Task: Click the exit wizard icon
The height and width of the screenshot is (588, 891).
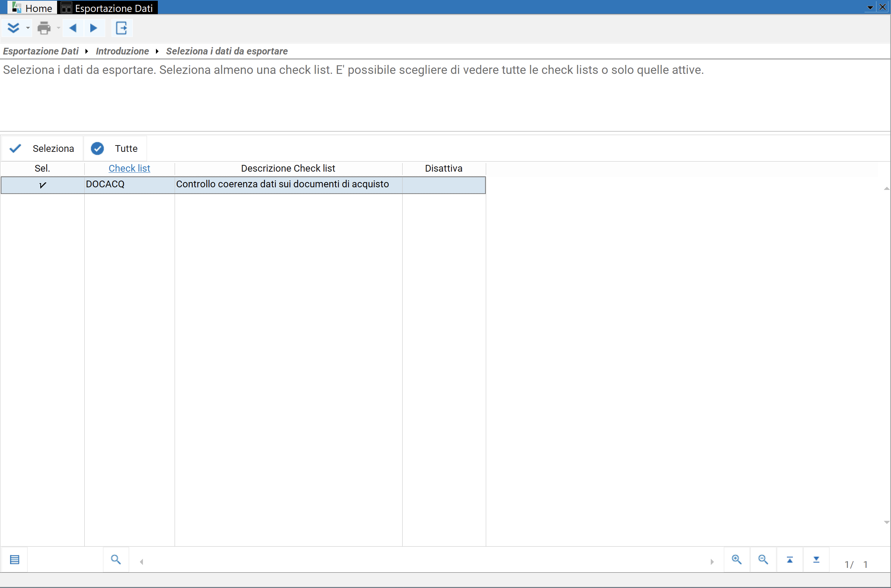Action: [122, 28]
